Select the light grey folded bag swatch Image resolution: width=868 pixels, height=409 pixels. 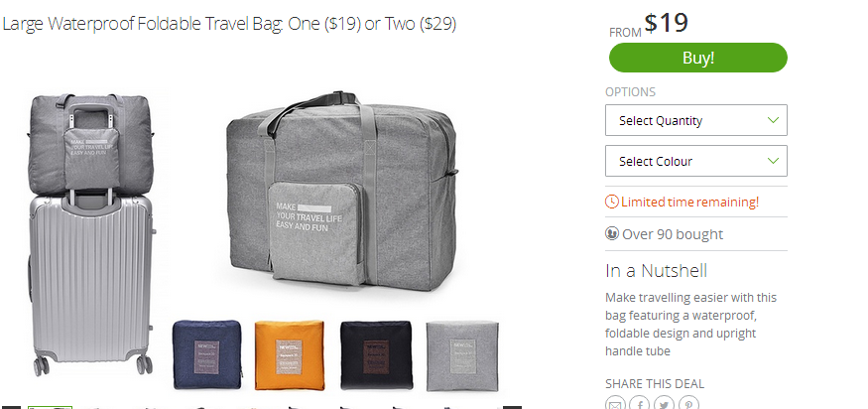point(463,355)
